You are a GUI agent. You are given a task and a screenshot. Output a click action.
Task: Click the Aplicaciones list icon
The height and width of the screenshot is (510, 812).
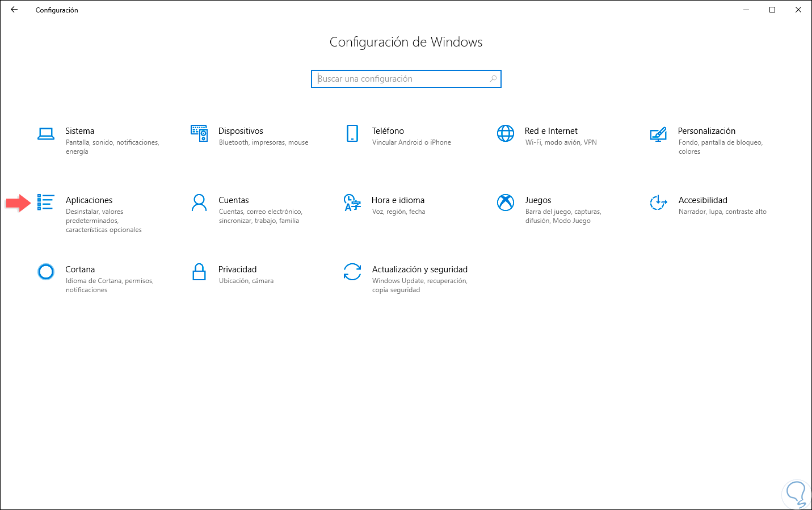[45, 202]
